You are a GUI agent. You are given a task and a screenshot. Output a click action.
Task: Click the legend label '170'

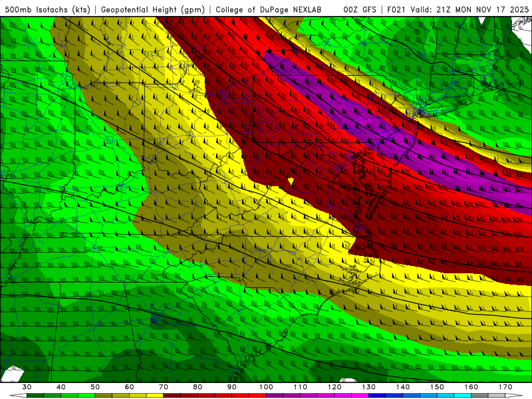tap(505, 387)
